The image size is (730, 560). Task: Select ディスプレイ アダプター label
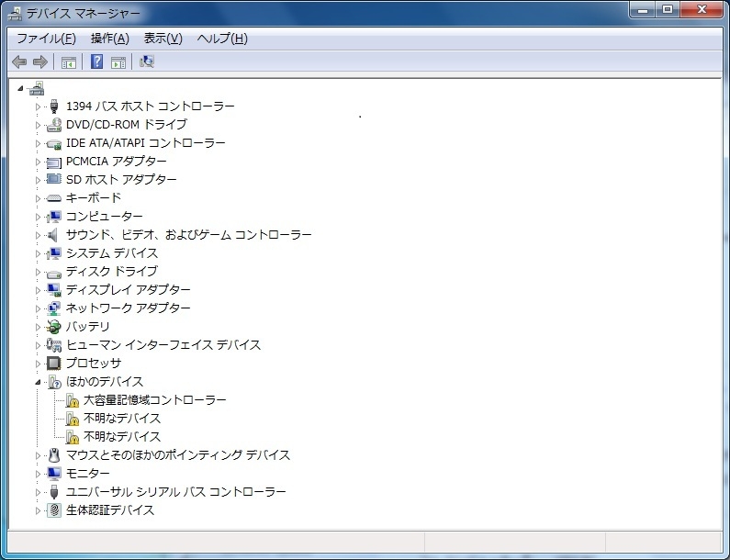pyautogui.click(x=128, y=289)
